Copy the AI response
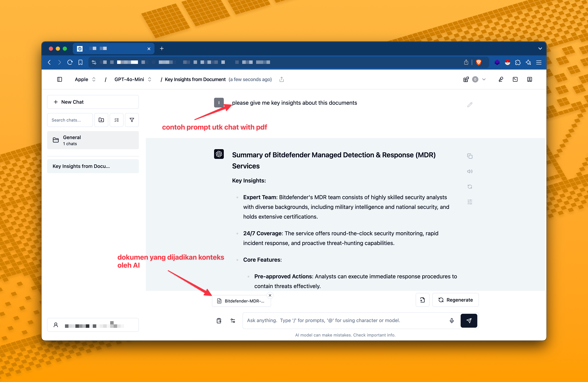Image resolution: width=588 pixels, height=382 pixels. pyautogui.click(x=470, y=156)
